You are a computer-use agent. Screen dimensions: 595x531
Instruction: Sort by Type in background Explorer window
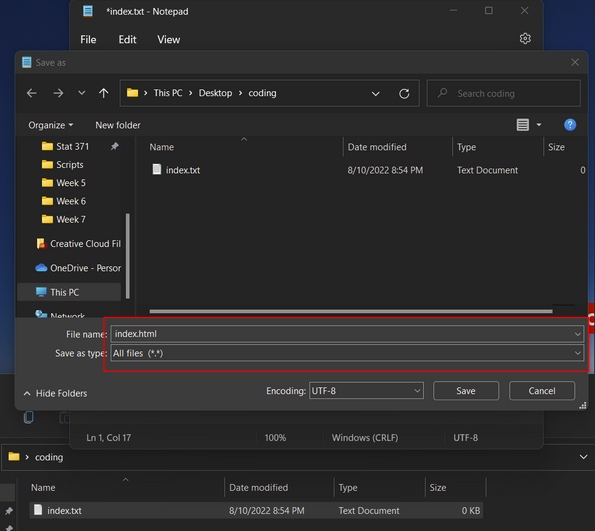coord(348,488)
